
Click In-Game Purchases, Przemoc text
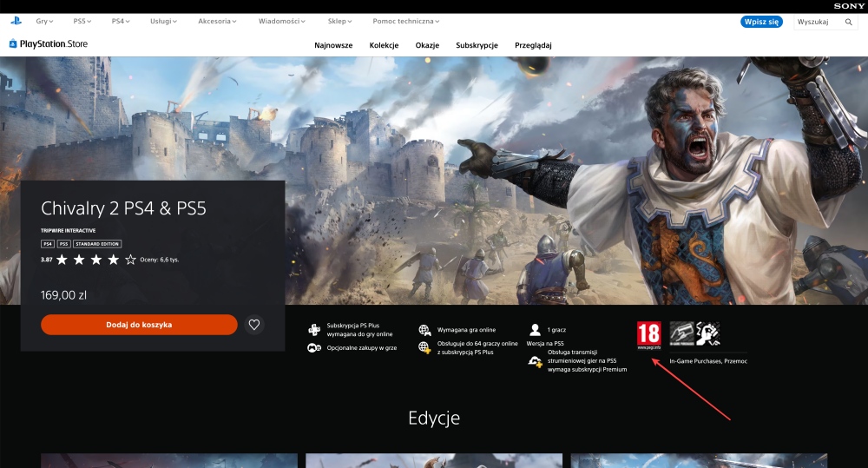click(708, 361)
